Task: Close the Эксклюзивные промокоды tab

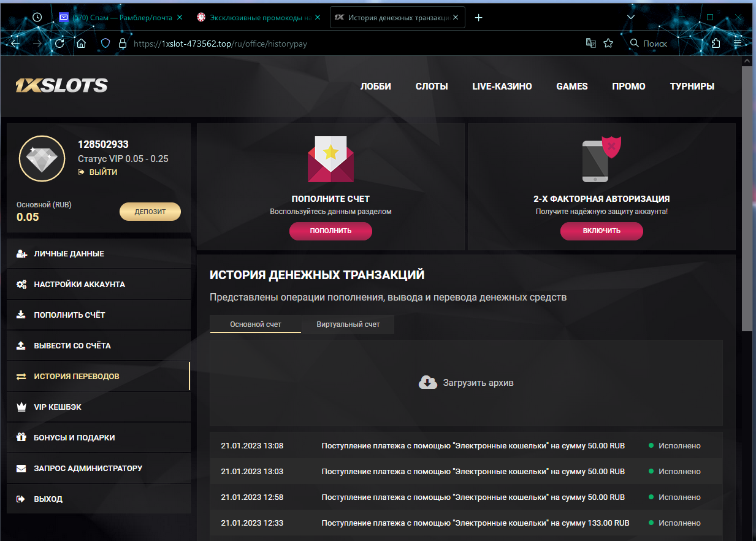Action: tap(318, 18)
